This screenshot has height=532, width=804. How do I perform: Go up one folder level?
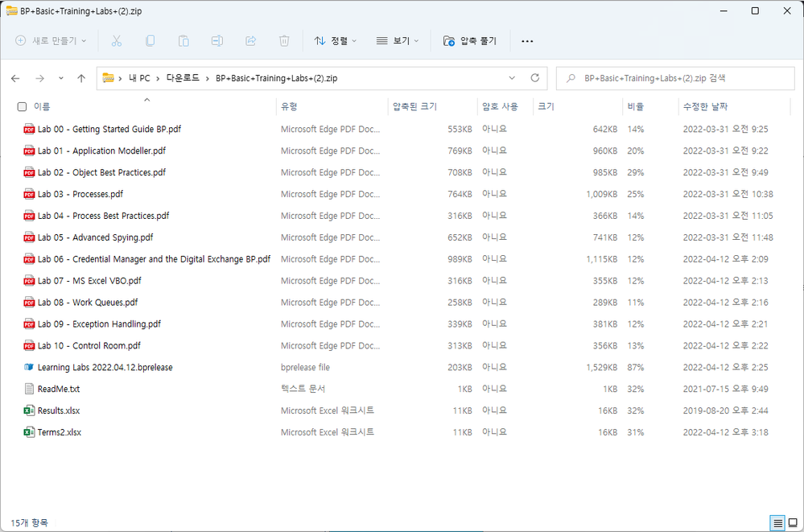click(x=81, y=78)
